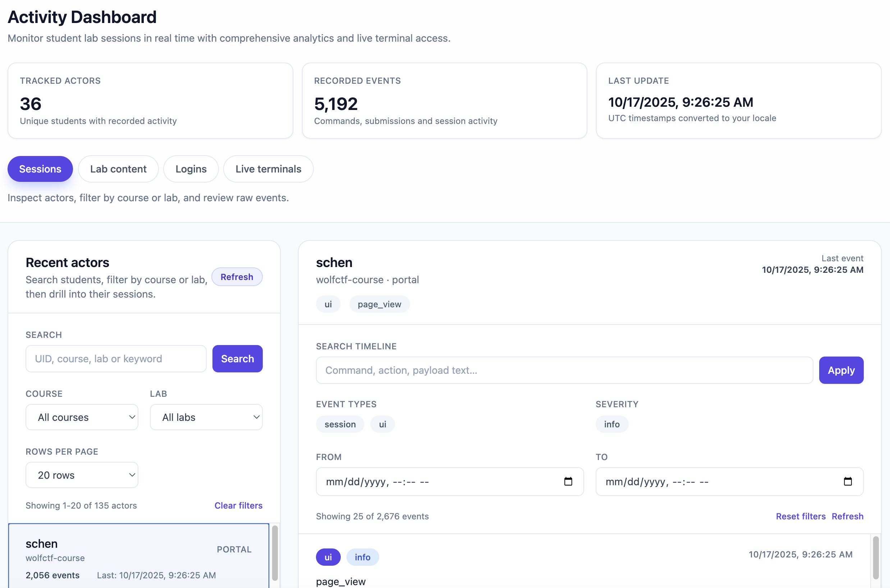Select the Sessions tab
Image resolution: width=890 pixels, height=588 pixels.
[40, 169]
